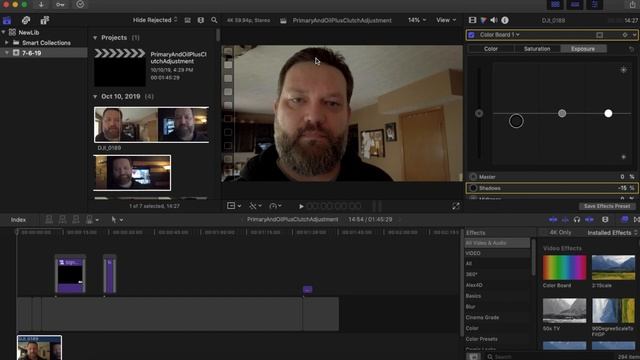This screenshot has height=360, width=640.
Task: Open the Video inspector icon
Action: click(472, 20)
